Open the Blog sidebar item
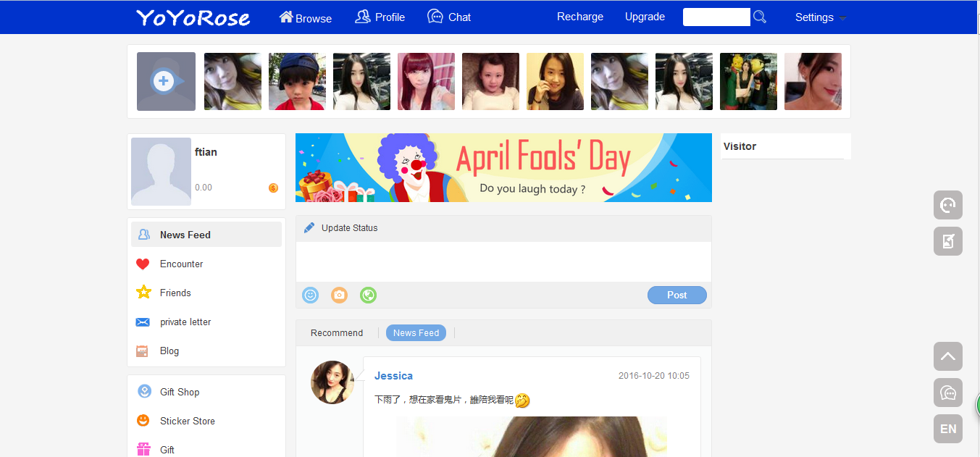980x457 pixels. tap(206, 351)
